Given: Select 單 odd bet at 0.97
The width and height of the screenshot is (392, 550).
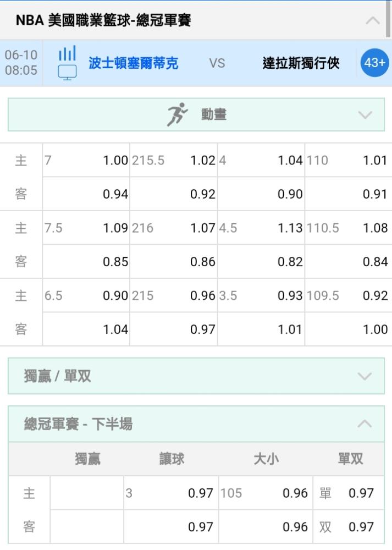Looking at the screenshot, I should (349, 493).
